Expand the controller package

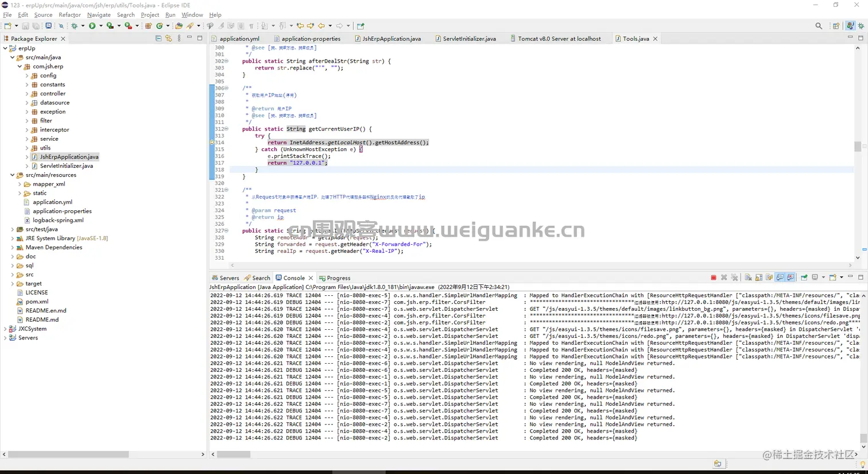tap(27, 94)
